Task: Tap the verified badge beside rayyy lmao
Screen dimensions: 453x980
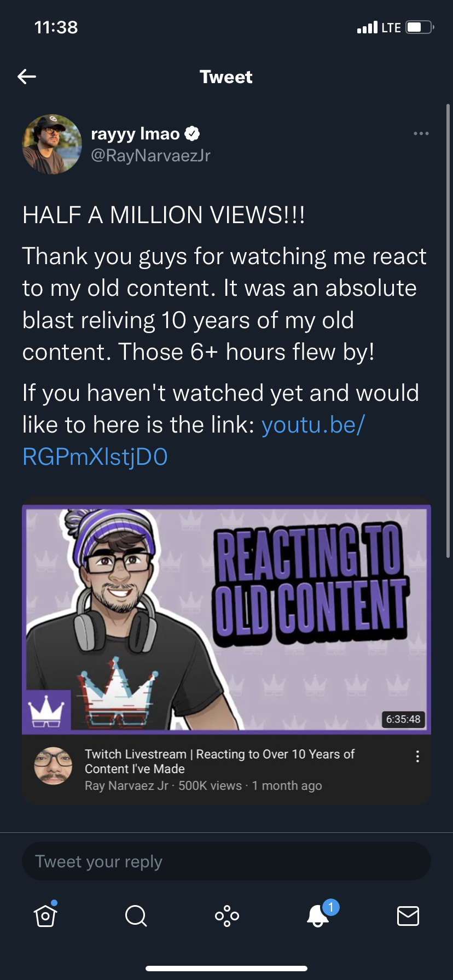Action: [x=192, y=133]
